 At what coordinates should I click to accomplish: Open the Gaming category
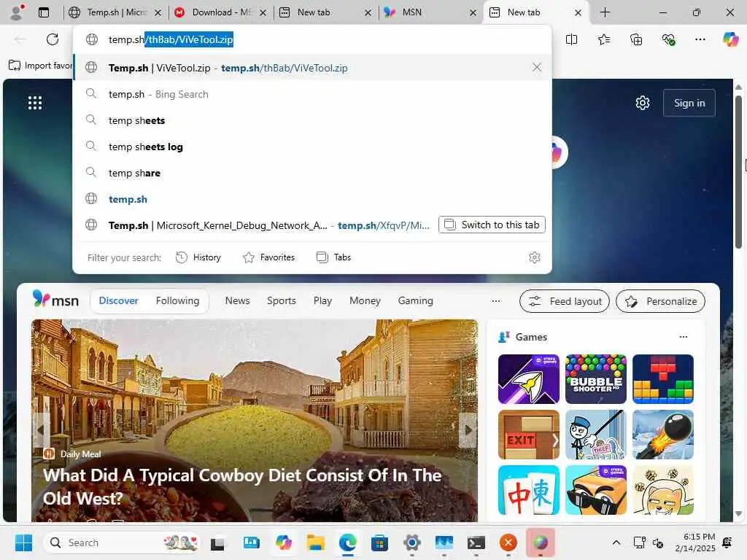point(415,301)
